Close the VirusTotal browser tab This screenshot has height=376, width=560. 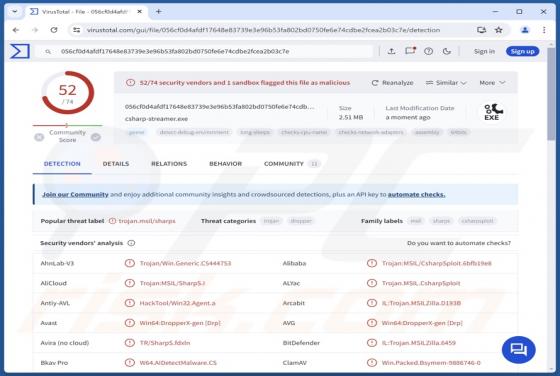click(140, 11)
